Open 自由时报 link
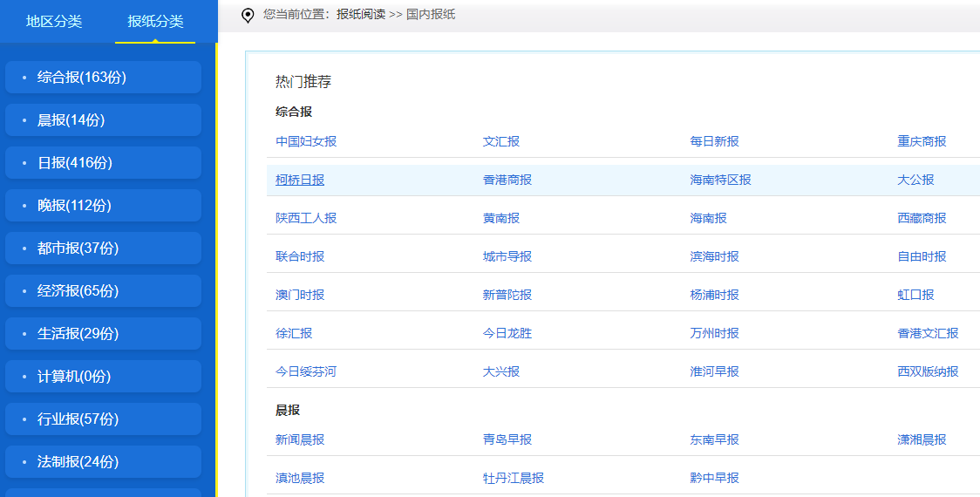Screen dimensions: 980x497 922,256
